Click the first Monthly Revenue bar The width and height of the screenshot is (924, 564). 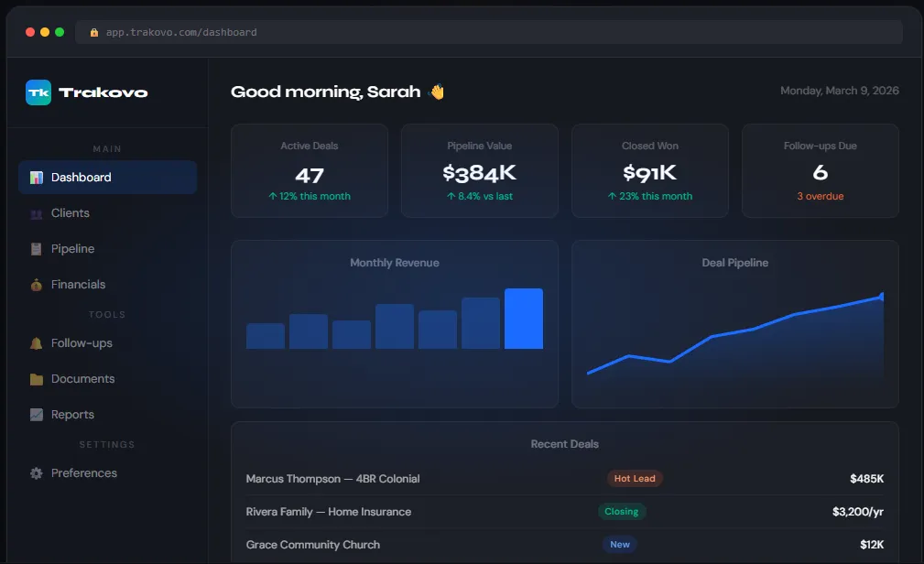(x=266, y=336)
